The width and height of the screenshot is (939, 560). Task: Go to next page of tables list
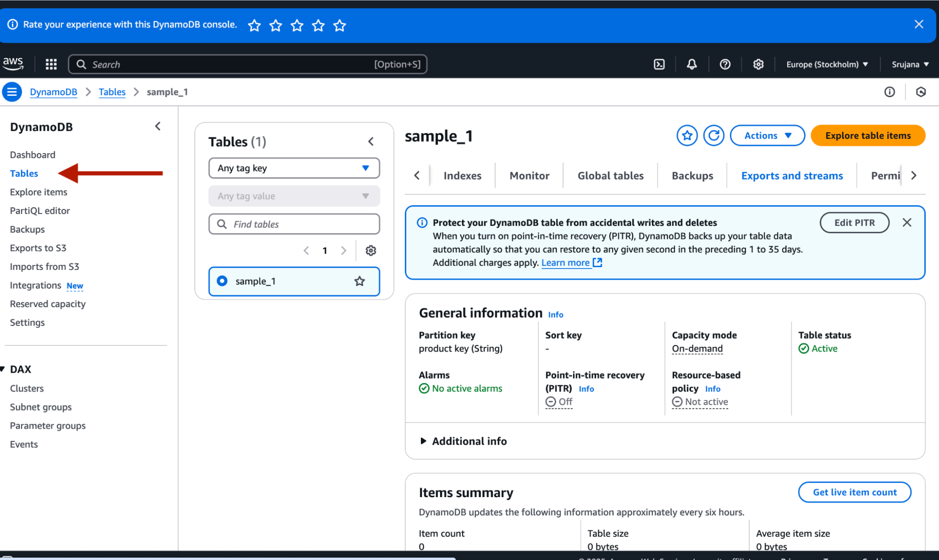point(343,251)
